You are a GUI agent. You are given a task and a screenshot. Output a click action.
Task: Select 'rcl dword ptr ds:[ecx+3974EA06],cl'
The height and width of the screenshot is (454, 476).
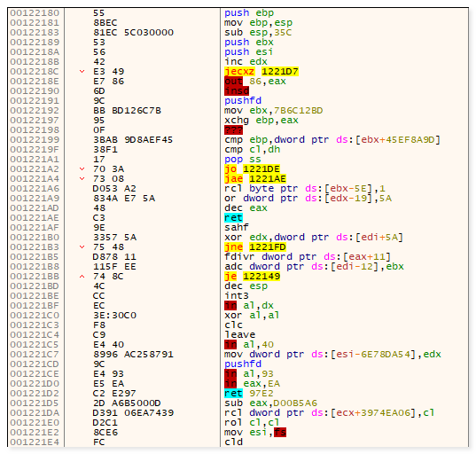[330, 413]
